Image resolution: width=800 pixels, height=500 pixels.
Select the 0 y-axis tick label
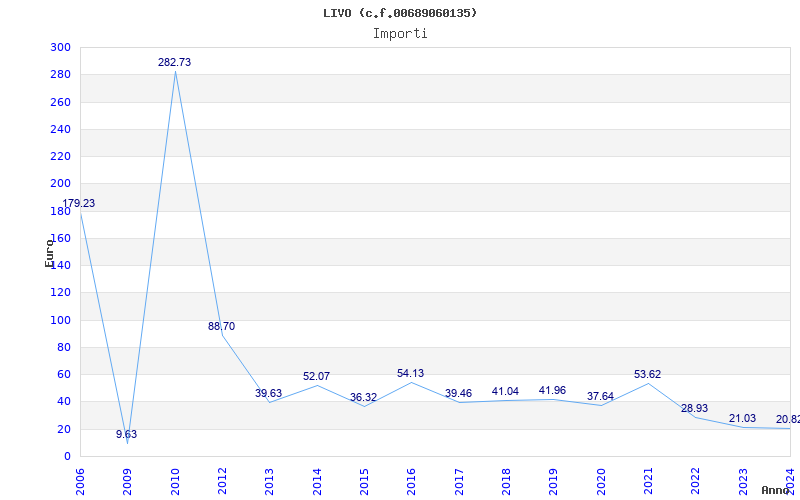click(x=67, y=457)
